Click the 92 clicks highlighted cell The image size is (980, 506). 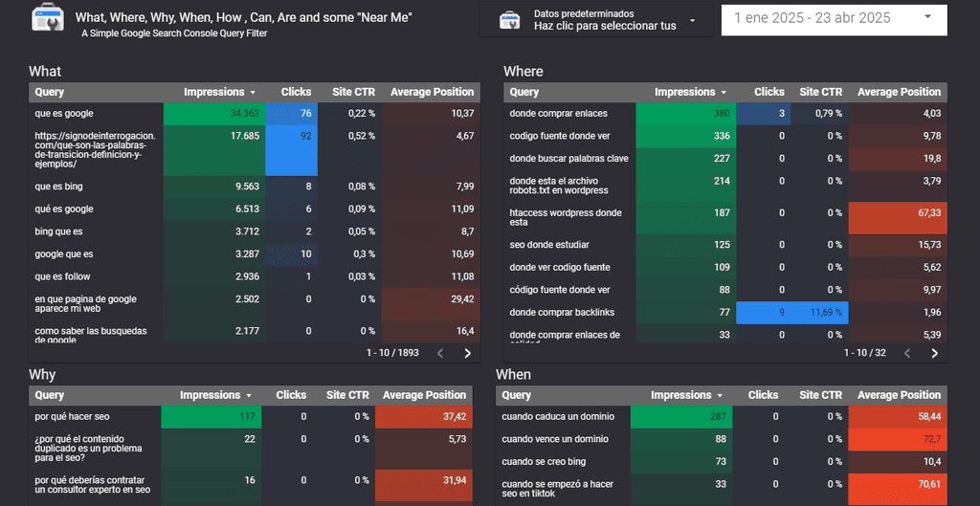[291, 150]
